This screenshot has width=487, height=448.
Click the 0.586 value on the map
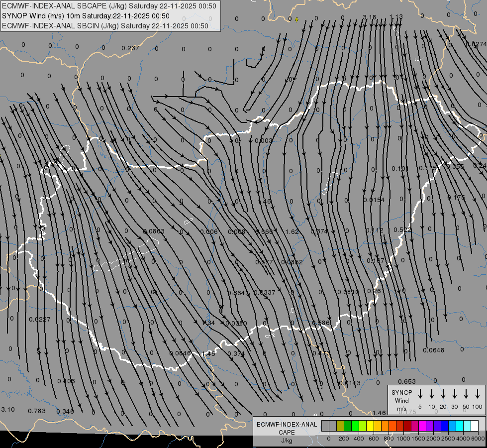(x=320, y=323)
